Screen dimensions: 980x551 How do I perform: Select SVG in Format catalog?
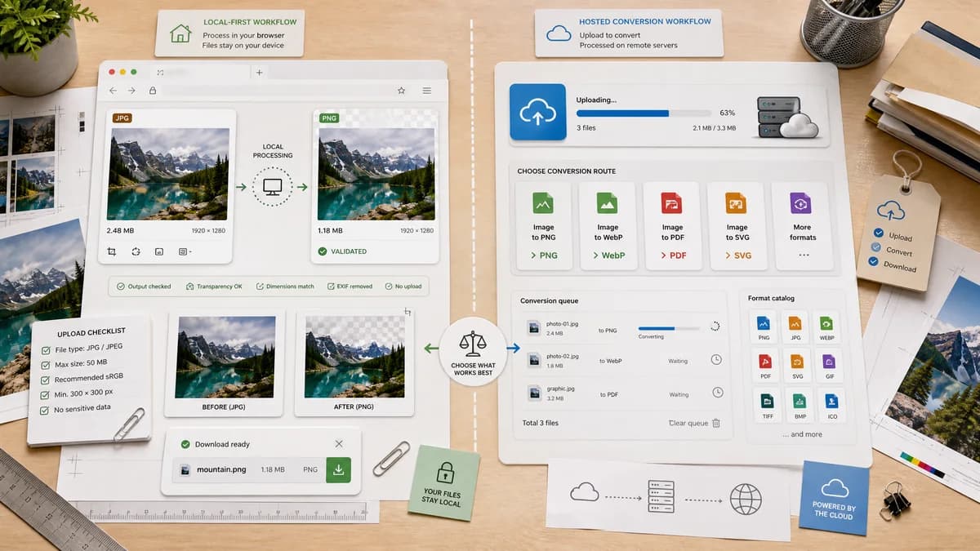click(x=797, y=366)
